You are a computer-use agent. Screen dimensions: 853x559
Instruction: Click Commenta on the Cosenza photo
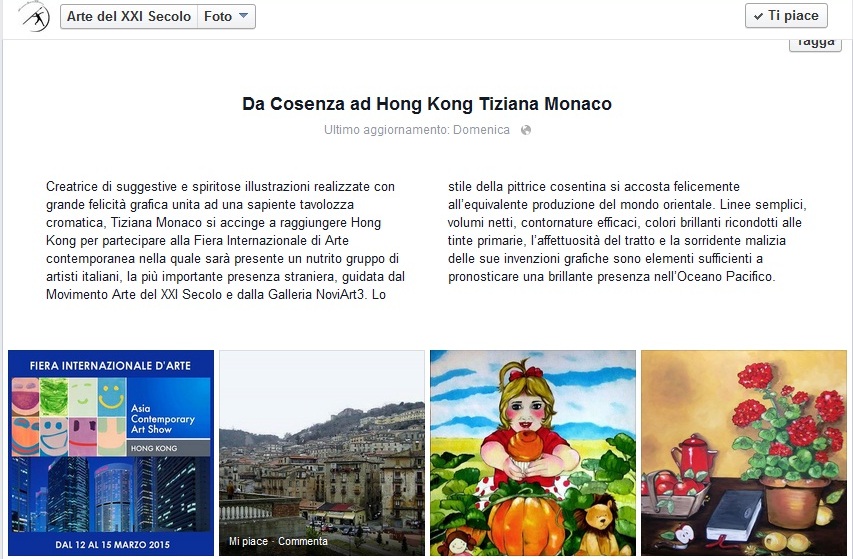point(303,541)
